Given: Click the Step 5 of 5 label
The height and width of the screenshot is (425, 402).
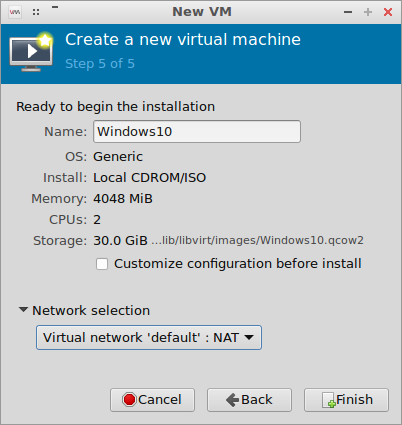Looking at the screenshot, I should pos(100,63).
